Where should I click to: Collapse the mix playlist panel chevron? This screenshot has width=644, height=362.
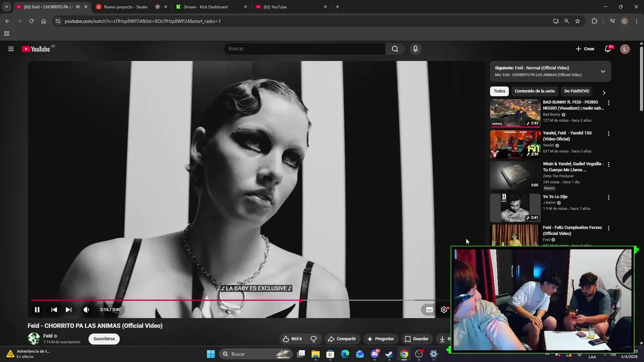coord(603,71)
